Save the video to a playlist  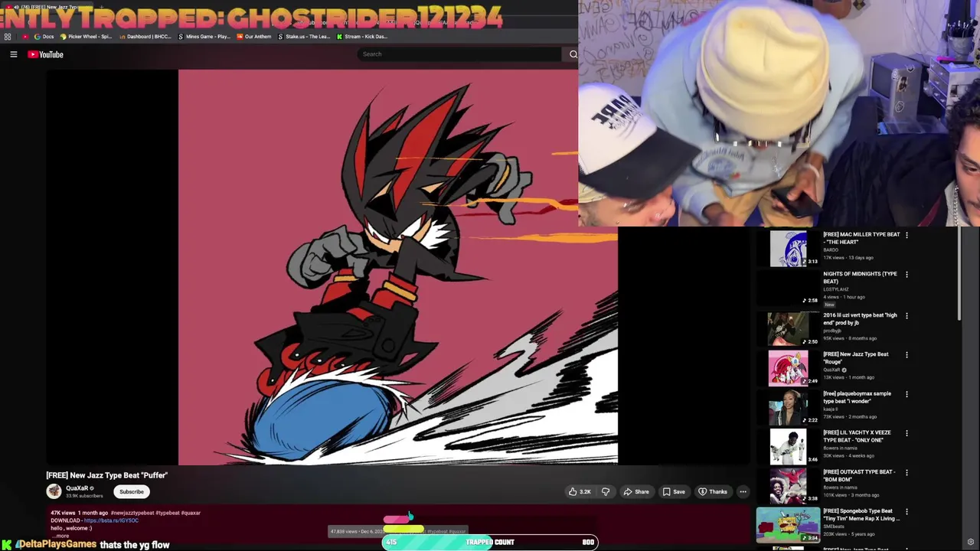point(674,492)
